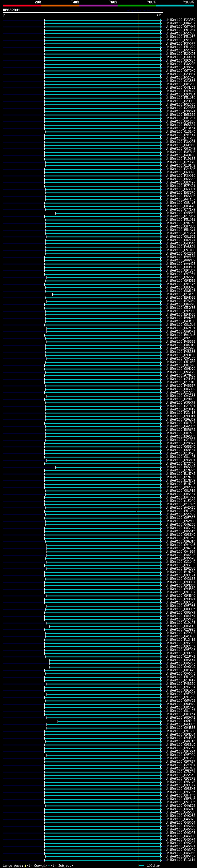Select the UniRef100_Q1G0Y3 label
Screen dimensions: 197x868
coord(180,454)
